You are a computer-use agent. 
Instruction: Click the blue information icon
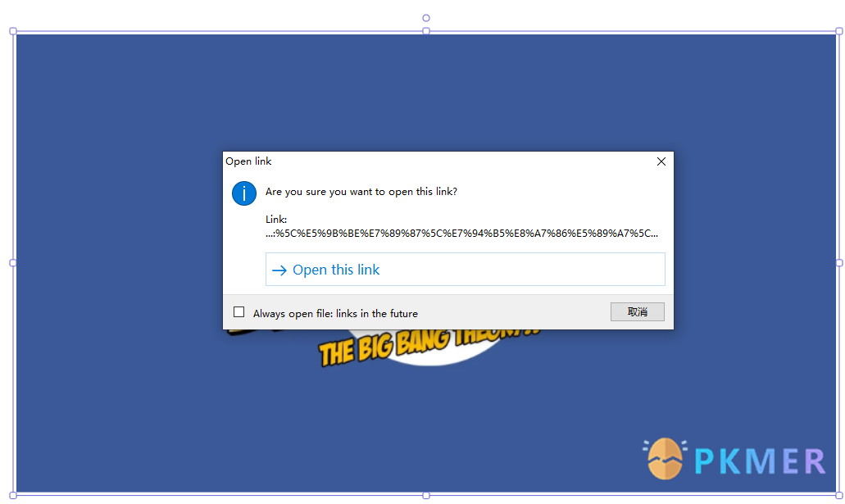(244, 193)
